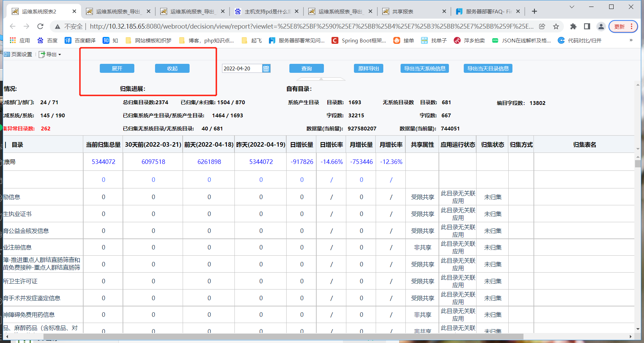The width and height of the screenshot is (644, 343).
Task: Toggle the browser side panel icon
Action: [x=587, y=26]
